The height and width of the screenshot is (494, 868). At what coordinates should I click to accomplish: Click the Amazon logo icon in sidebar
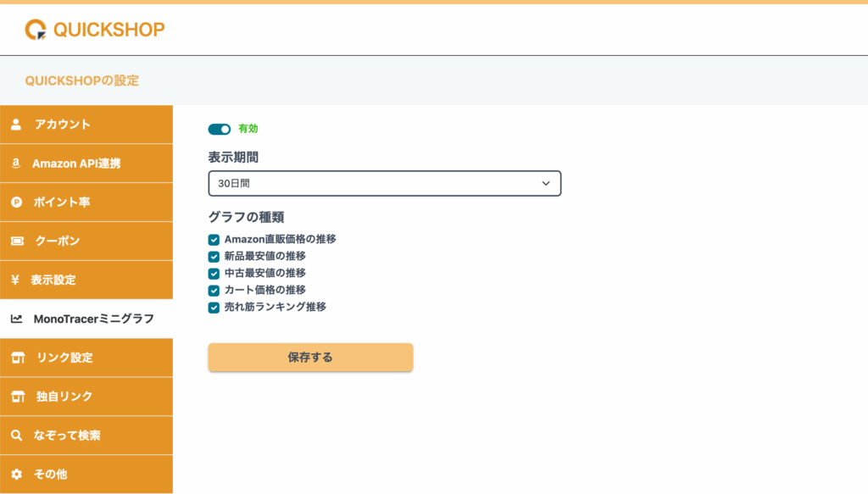[x=16, y=164]
